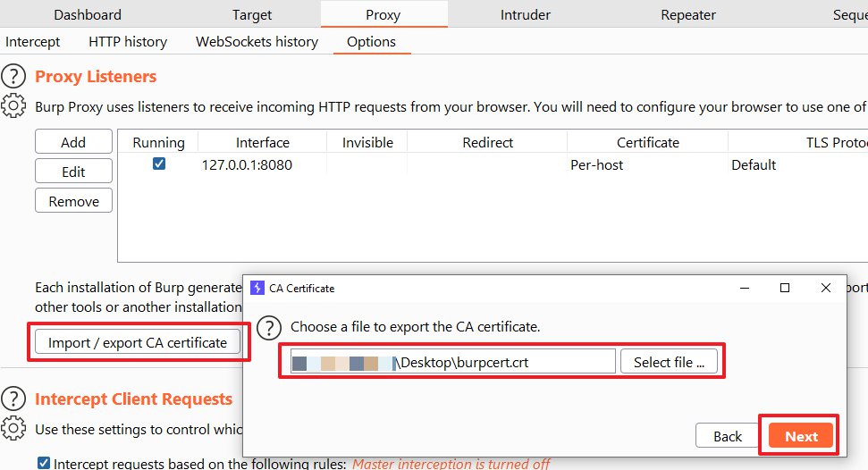Open the Intercept Client Requests gear icon
This screenshot has height=470, width=868.
click(13, 428)
